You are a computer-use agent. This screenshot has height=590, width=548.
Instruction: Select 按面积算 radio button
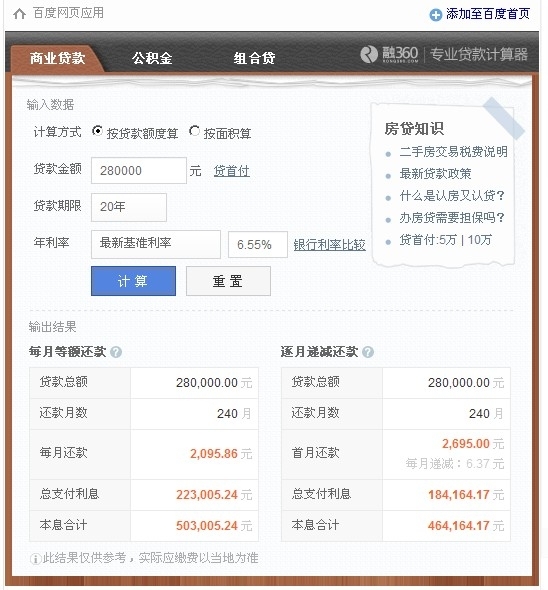(195, 131)
